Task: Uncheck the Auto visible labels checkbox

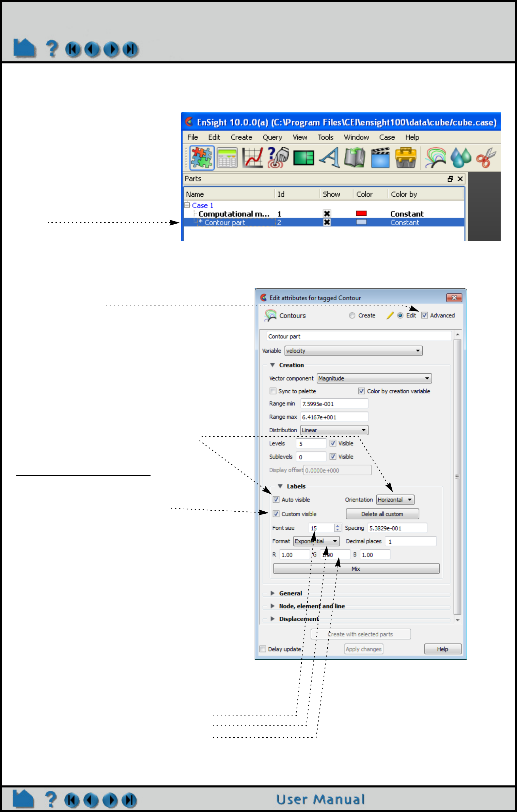Action: [x=276, y=499]
